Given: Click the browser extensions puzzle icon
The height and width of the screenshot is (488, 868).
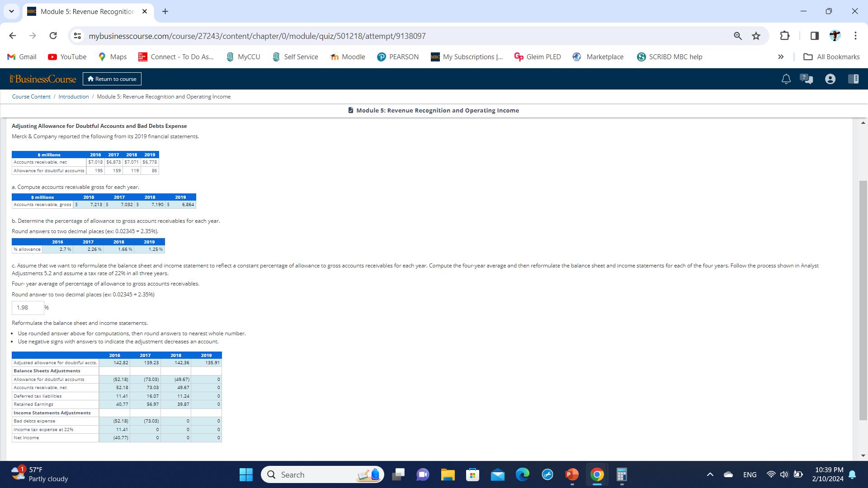Looking at the screenshot, I should (x=784, y=36).
